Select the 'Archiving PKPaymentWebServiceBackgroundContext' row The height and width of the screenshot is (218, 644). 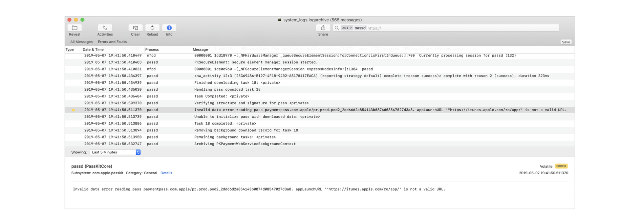tap(320, 144)
